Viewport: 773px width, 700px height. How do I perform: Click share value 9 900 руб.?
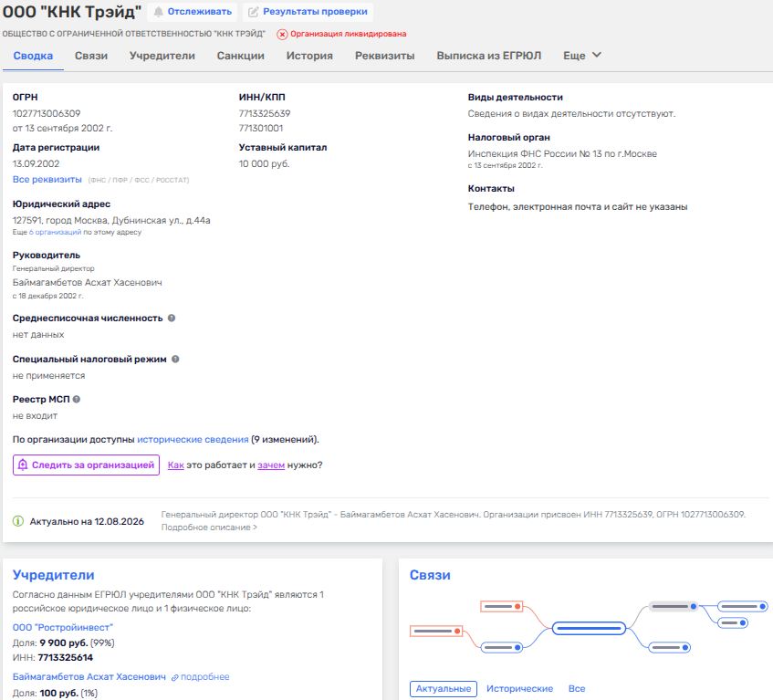[x=64, y=643]
